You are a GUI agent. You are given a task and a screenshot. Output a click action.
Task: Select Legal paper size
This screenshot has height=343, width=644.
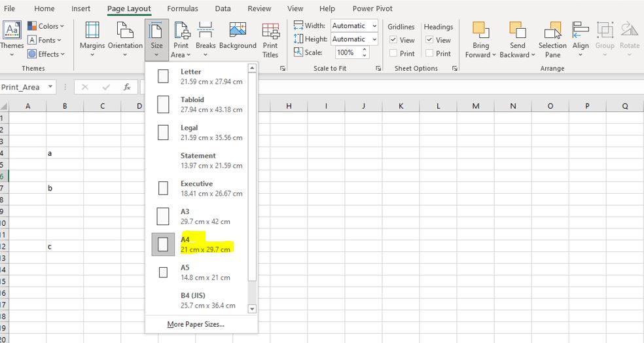(x=197, y=132)
